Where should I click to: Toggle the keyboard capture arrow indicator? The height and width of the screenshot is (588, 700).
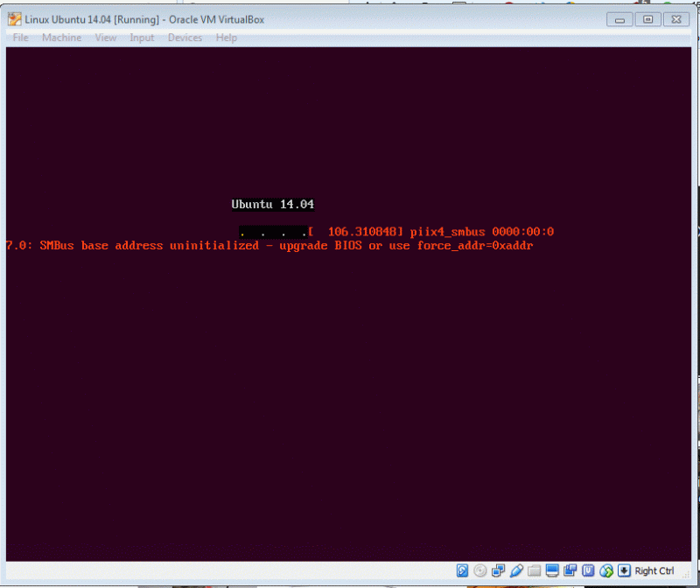(624, 570)
